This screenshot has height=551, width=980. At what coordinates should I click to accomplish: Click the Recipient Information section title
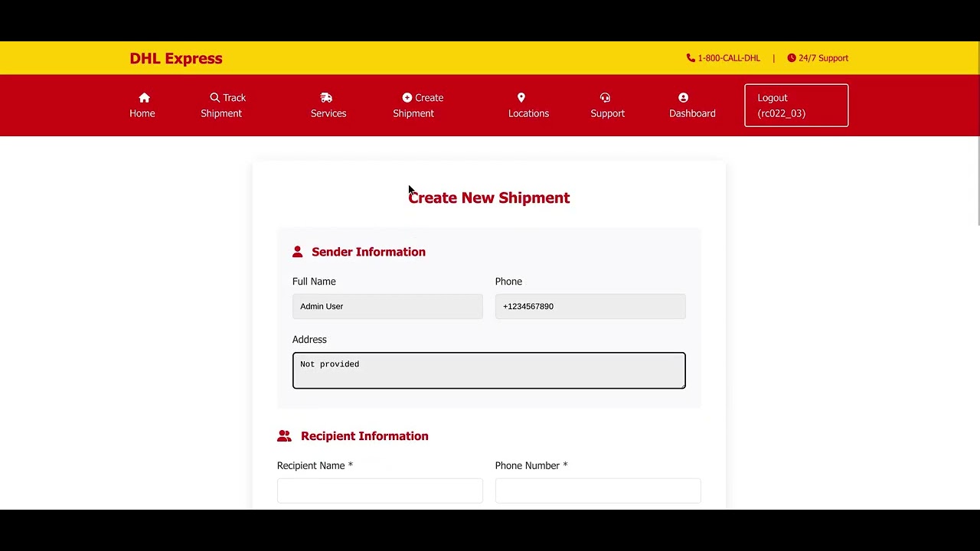click(x=364, y=436)
